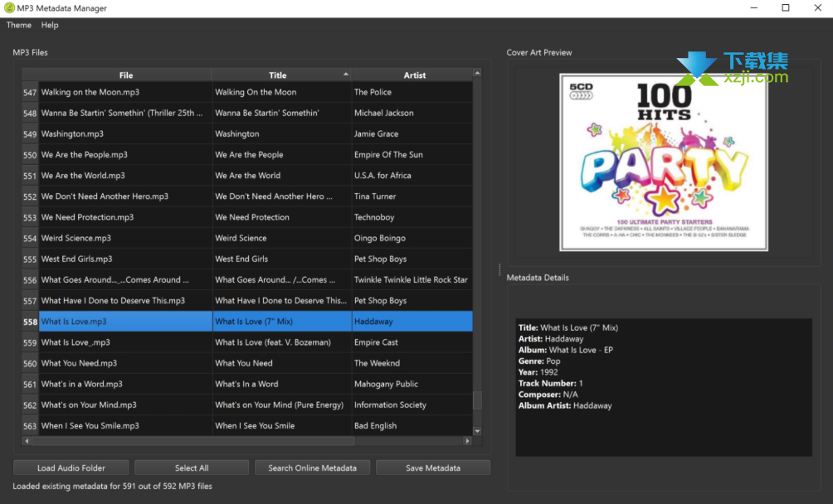The width and height of the screenshot is (833, 504).
Task: Click the Save Metadata button
Action: [433, 468]
